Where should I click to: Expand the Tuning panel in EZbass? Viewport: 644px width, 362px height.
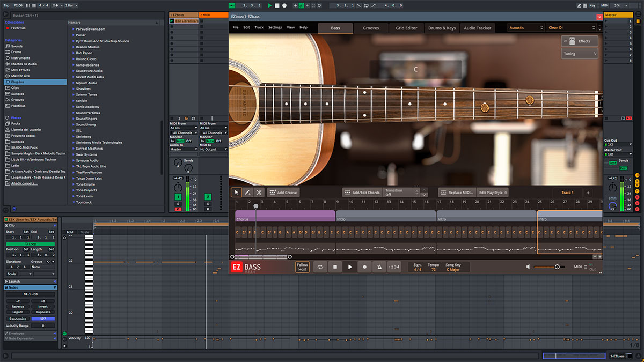click(x=580, y=54)
